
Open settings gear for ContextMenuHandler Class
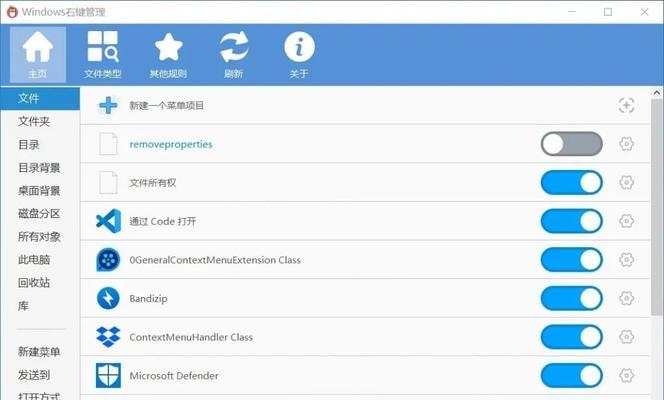626,337
